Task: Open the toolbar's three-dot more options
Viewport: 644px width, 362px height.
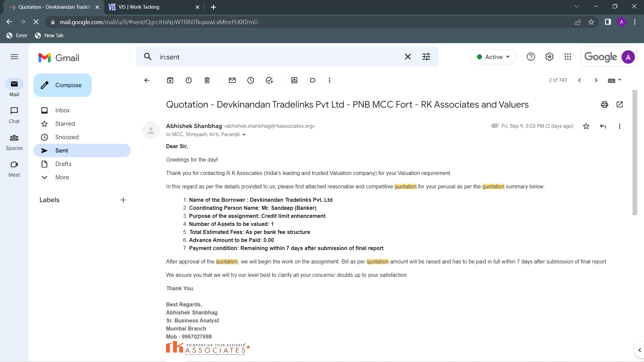Action: click(x=330, y=80)
